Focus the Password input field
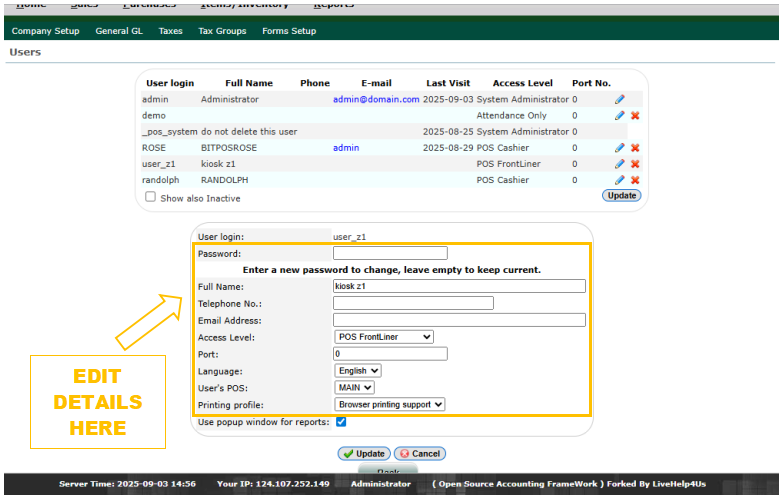The image size is (782, 498). (390, 253)
